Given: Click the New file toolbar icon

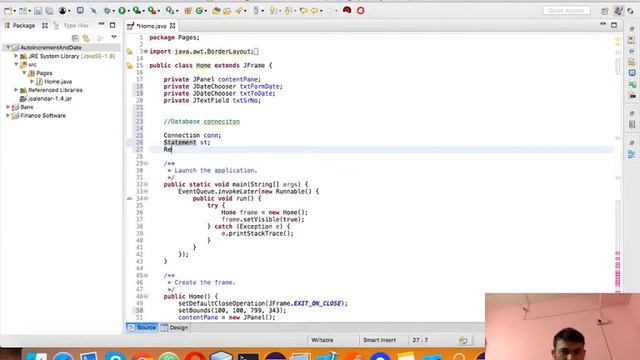Looking at the screenshot, I should point(7,11).
